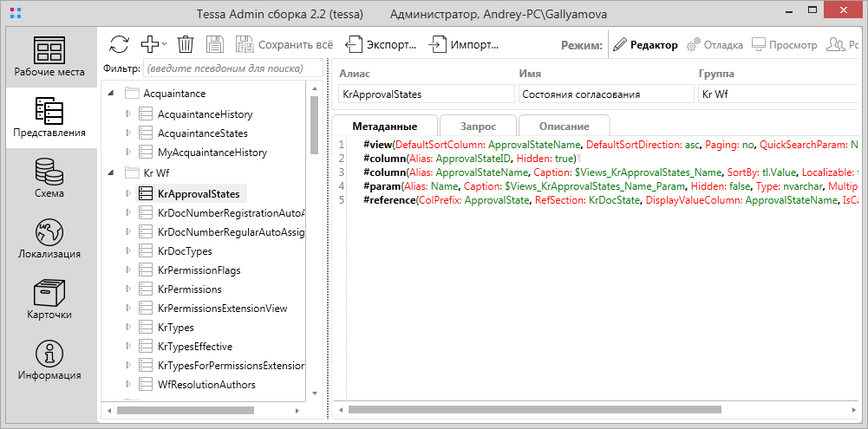Viewport: 868px width, 429px height.
Task: Switch to the Запрос tab
Action: click(478, 127)
